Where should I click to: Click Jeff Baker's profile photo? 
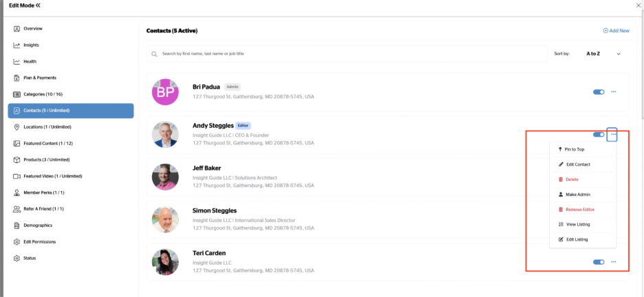[x=165, y=177]
